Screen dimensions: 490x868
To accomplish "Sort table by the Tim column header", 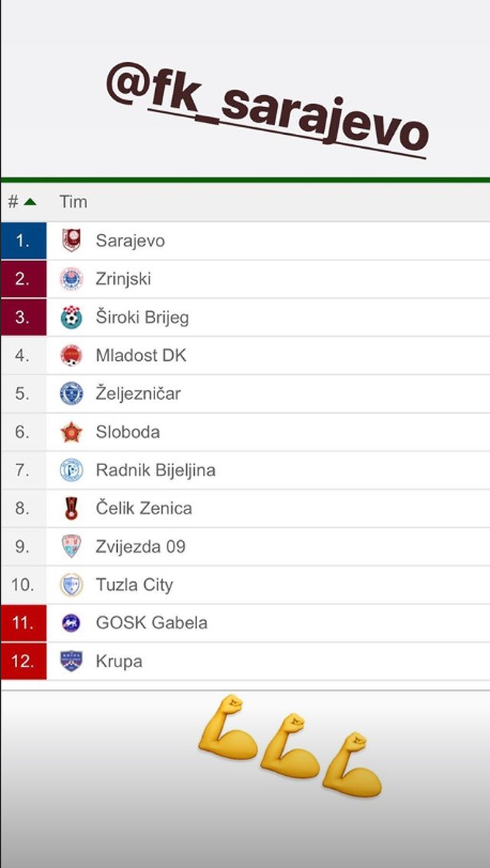I will tap(73, 202).
